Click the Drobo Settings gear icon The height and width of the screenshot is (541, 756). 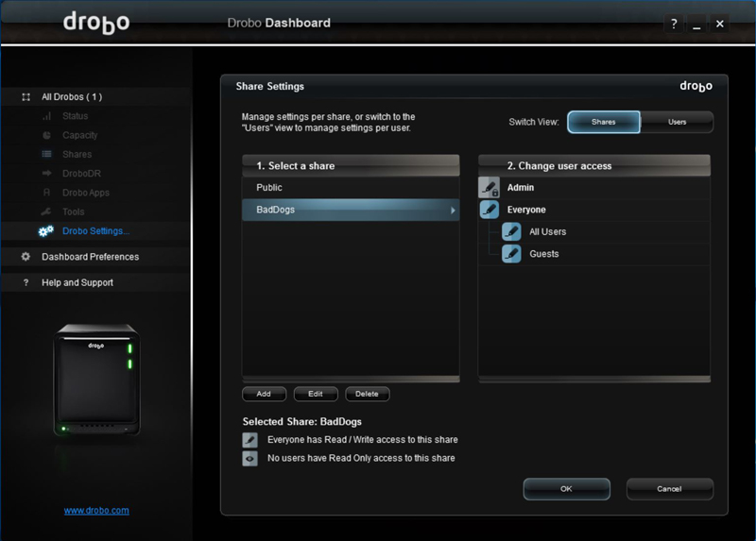pyautogui.click(x=46, y=231)
